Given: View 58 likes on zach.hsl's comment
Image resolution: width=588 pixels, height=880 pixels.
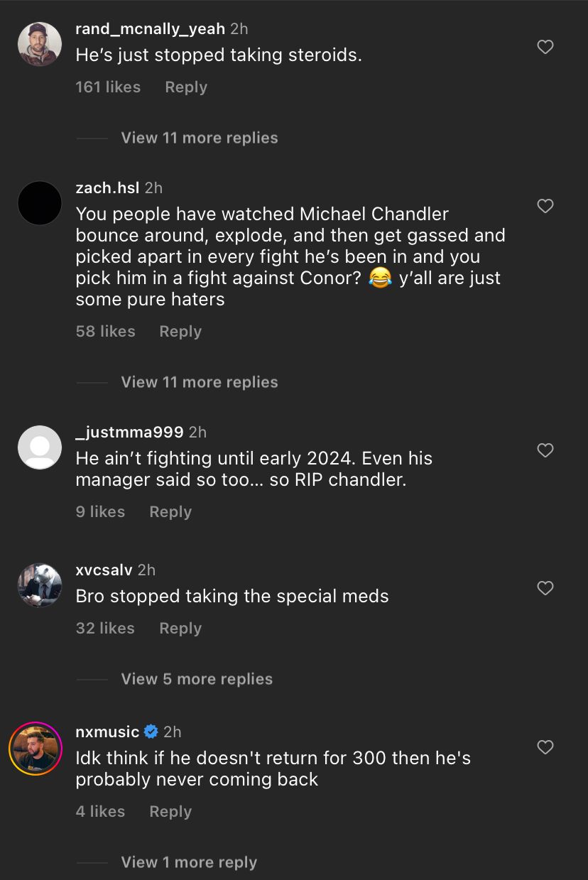Looking at the screenshot, I should click(105, 332).
